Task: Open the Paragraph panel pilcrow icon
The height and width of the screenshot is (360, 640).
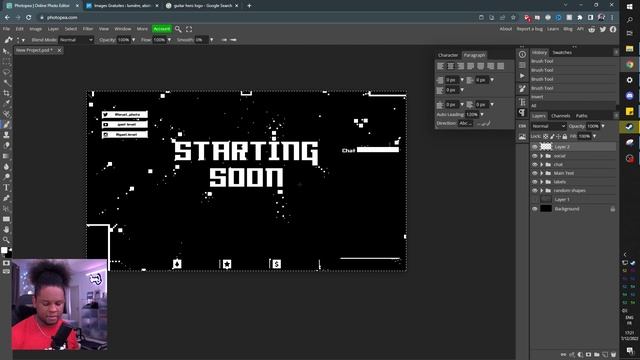Action: coord(522,112)
